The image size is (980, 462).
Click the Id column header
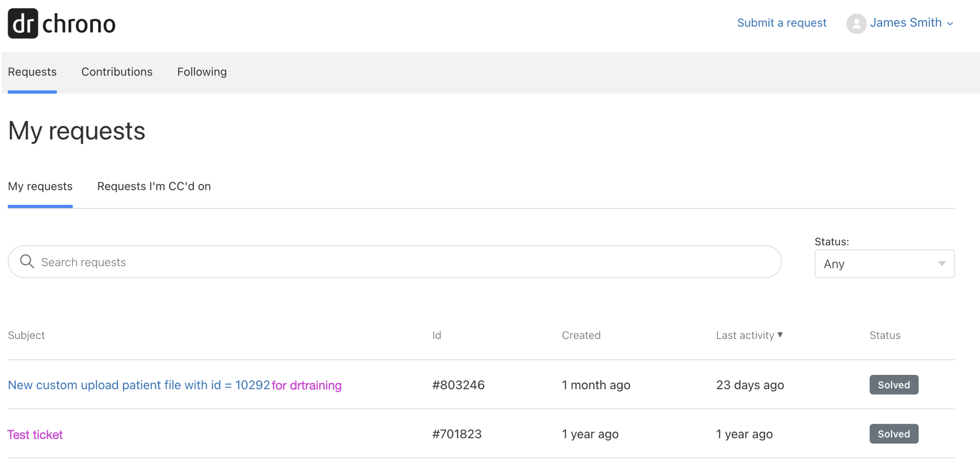tap(437, 335)
